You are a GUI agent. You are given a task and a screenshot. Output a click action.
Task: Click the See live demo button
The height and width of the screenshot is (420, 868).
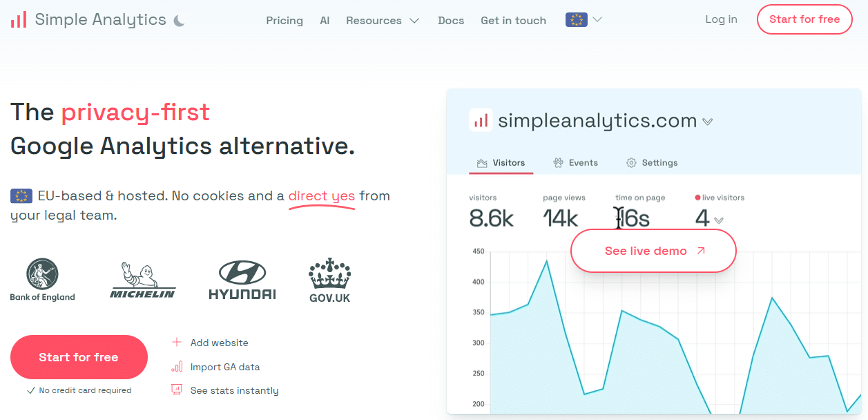coord(653,251)
